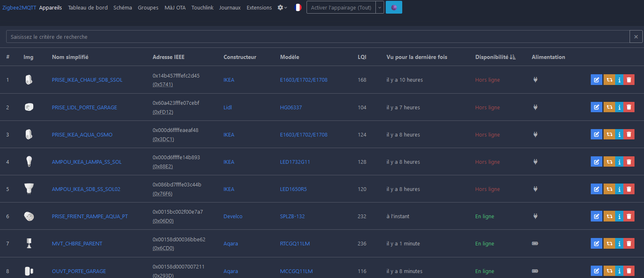Delete the MVT_CHBRE_PARENT device with trash icon

pyautogui.click(x=629, y=243)
